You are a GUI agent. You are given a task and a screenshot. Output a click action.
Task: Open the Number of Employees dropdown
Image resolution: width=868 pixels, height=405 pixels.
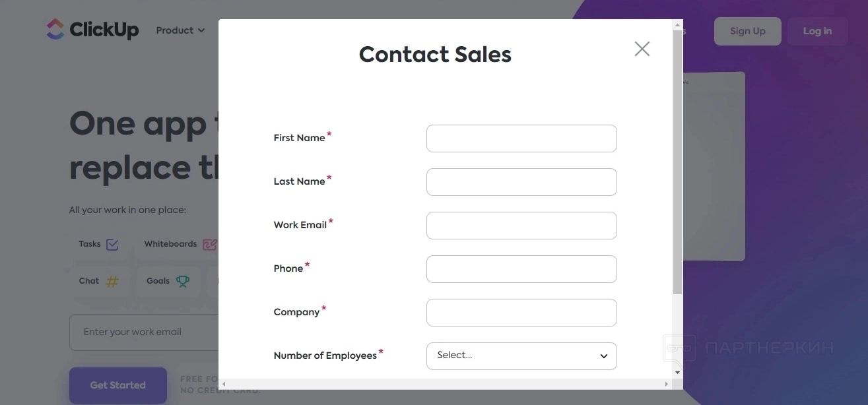pos(521,356)
